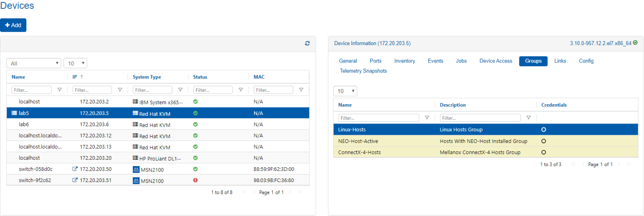Click the Mellanox icon next to switch-9f2c62 MSN2100

pos(136,181)
